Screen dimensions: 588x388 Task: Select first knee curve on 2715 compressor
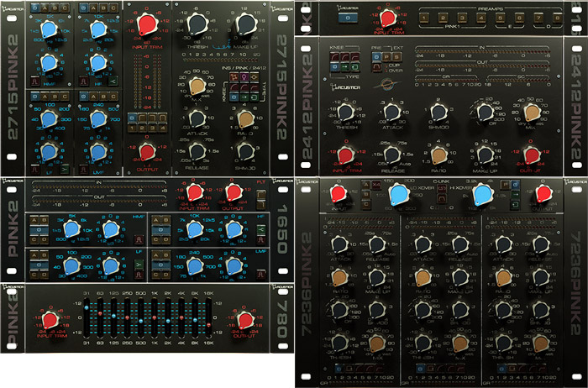(234, 87)
